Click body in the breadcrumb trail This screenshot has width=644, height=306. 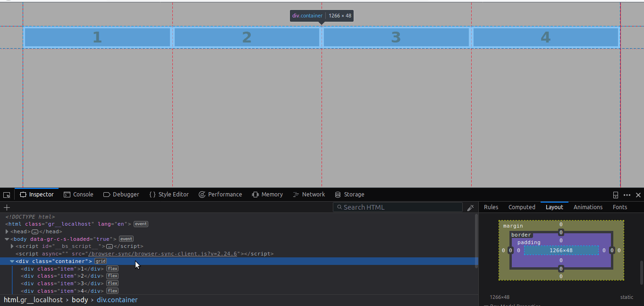[80, 300]
